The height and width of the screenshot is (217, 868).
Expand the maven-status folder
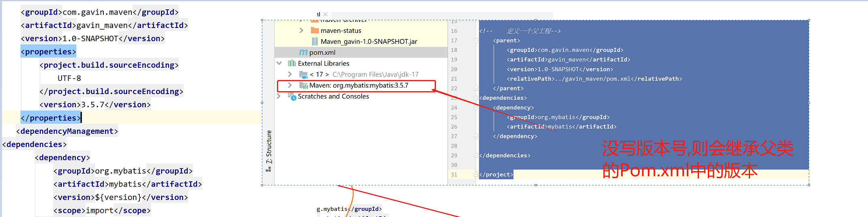[x=301, y=30]
